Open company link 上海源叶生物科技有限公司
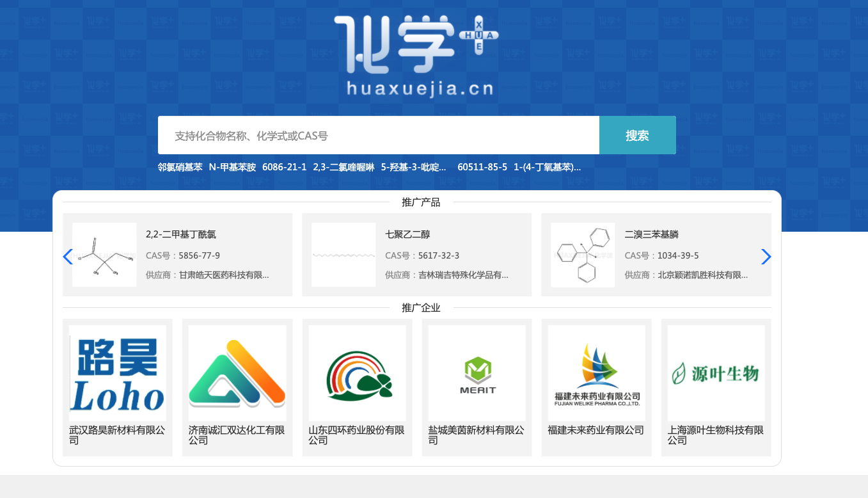868x498 pixels. (x=716, y=435)
